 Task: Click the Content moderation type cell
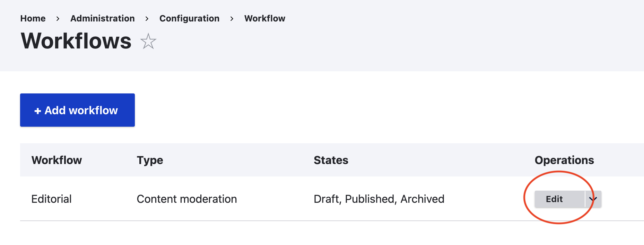click(187, 199)
